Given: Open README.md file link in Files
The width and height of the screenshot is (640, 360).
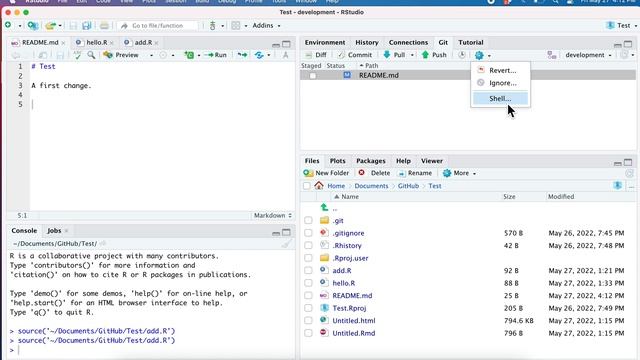Looking at the screenshot, I should (352, 296).
